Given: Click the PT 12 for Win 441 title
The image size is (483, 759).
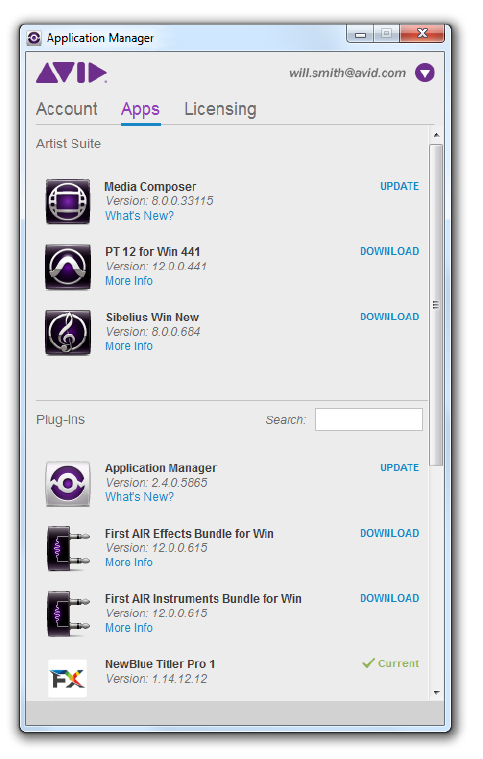Looking at the screenshot, I should point(152,252).
